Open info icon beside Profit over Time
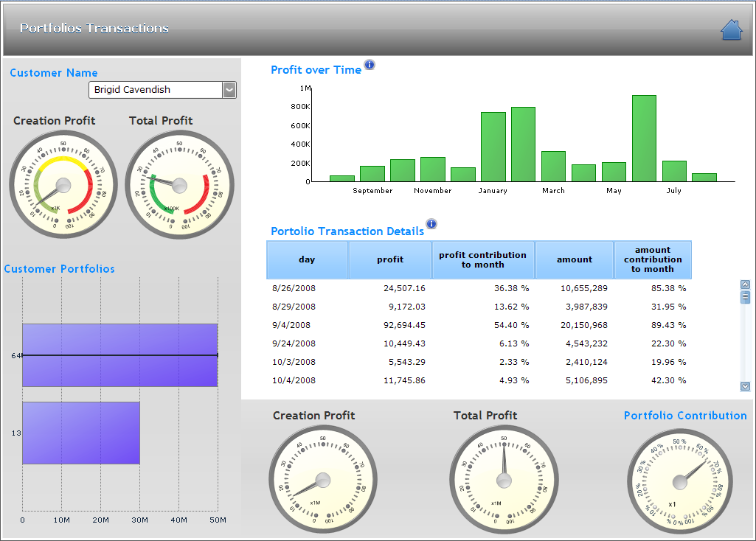The width and height of the screenshot is (756, 541). coord(370,65)
